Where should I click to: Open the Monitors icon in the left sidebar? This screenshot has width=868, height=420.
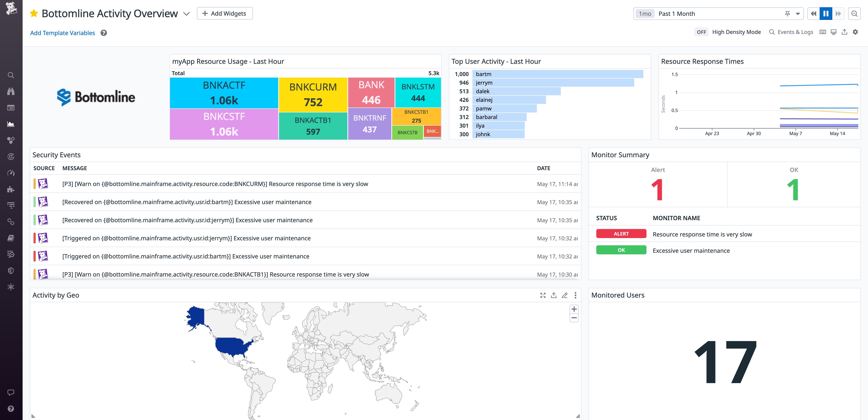coord(11,157)
